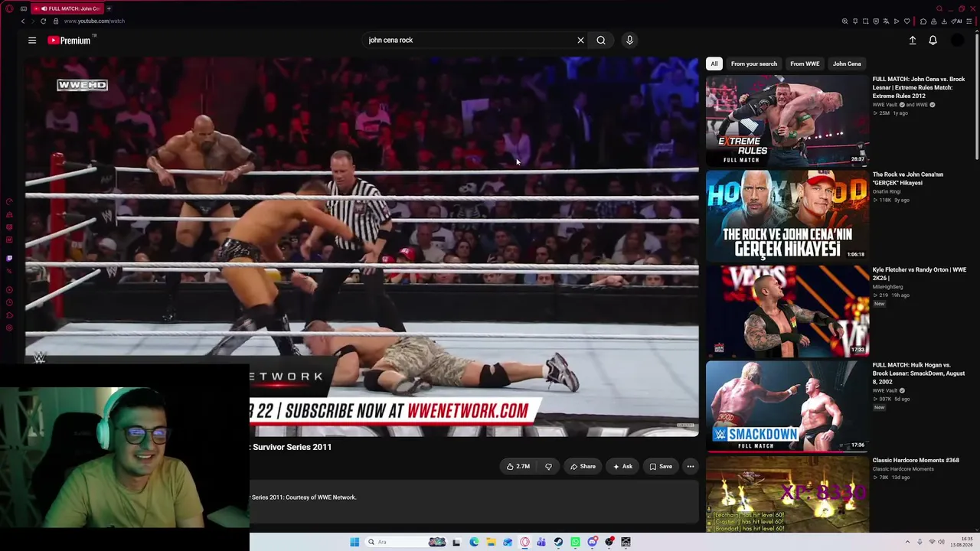Viewport: 980px width, 551px height.
Task: Like the video (2.7M)
Action: [x=518, y=467]
